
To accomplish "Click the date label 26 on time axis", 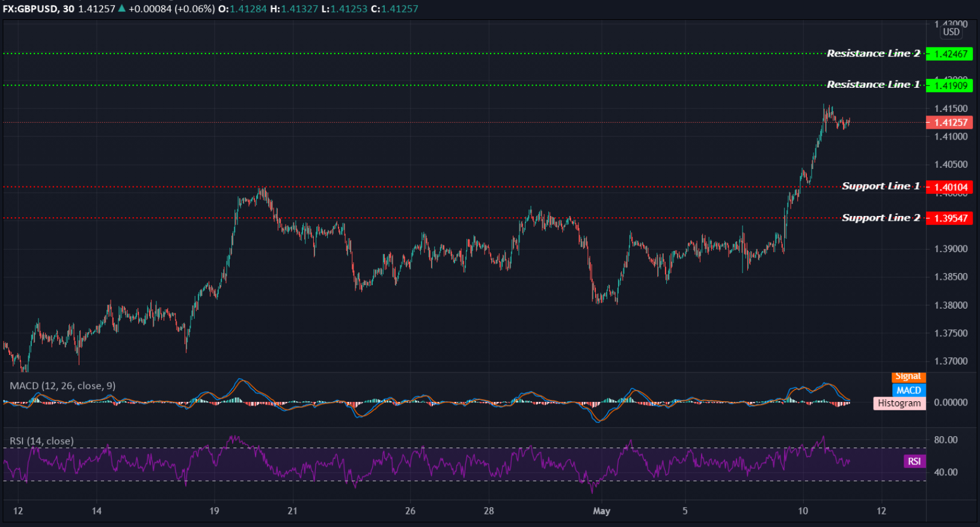I will (410, 511).
